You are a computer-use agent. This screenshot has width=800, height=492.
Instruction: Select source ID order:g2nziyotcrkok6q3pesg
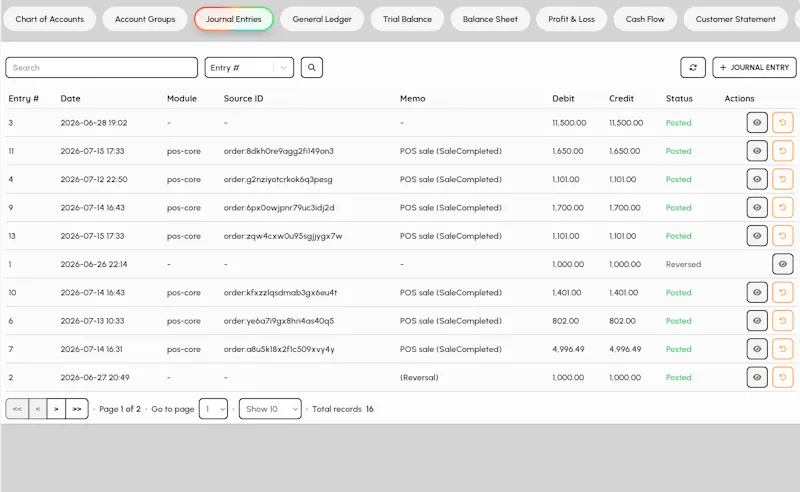pos(278,180)
